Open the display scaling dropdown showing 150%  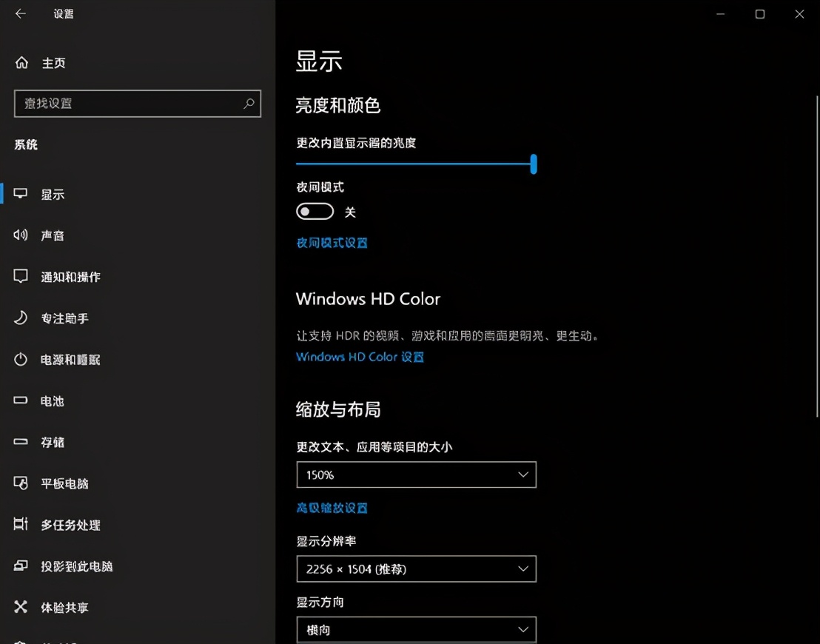pos(416,474)
